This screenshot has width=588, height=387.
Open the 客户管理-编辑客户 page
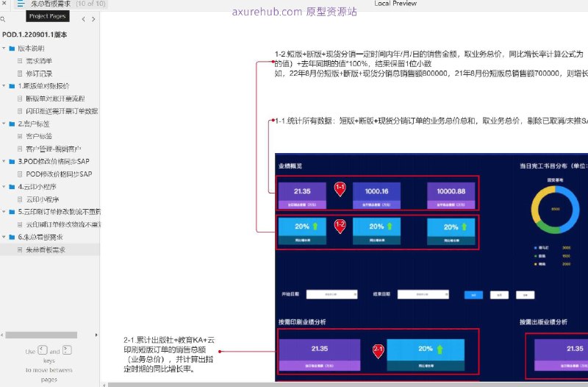[x=54, y=149]
